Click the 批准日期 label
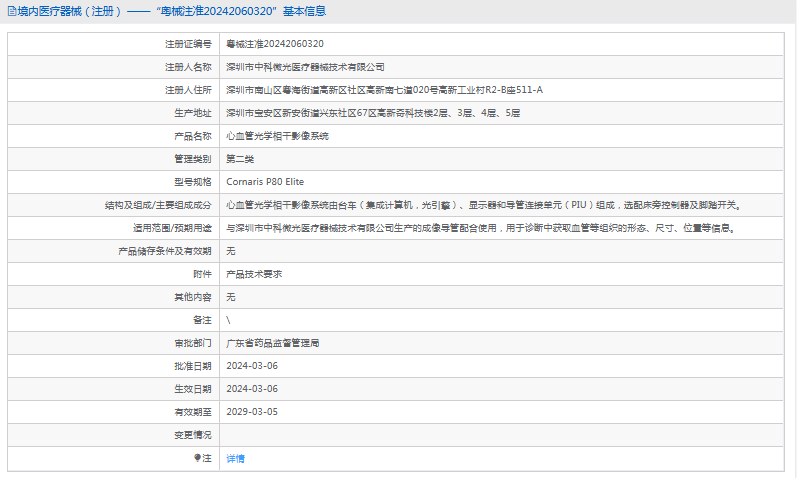 click(x=193, y=366)
